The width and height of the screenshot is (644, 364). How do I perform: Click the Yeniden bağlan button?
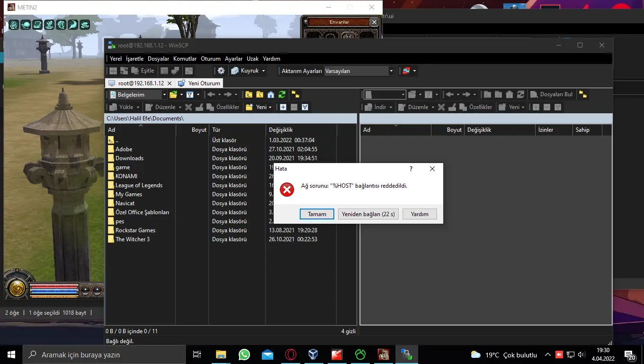click(368, 214)
